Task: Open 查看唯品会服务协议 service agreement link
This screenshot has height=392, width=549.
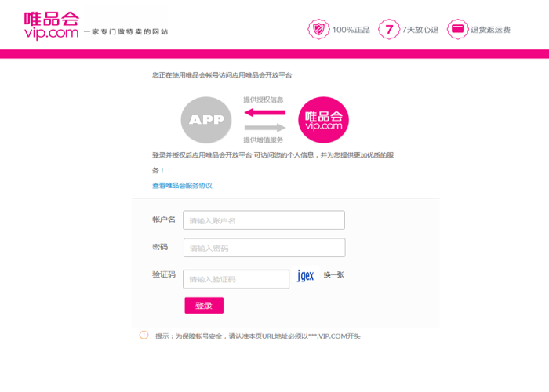Action: 182,186
